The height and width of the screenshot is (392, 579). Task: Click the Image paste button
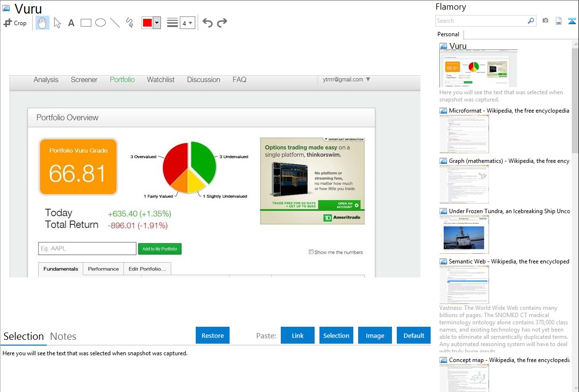coord(375,335)
